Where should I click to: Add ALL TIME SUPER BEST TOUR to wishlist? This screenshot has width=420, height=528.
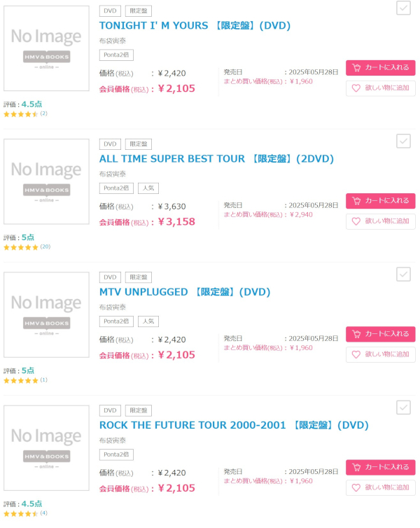380,221
